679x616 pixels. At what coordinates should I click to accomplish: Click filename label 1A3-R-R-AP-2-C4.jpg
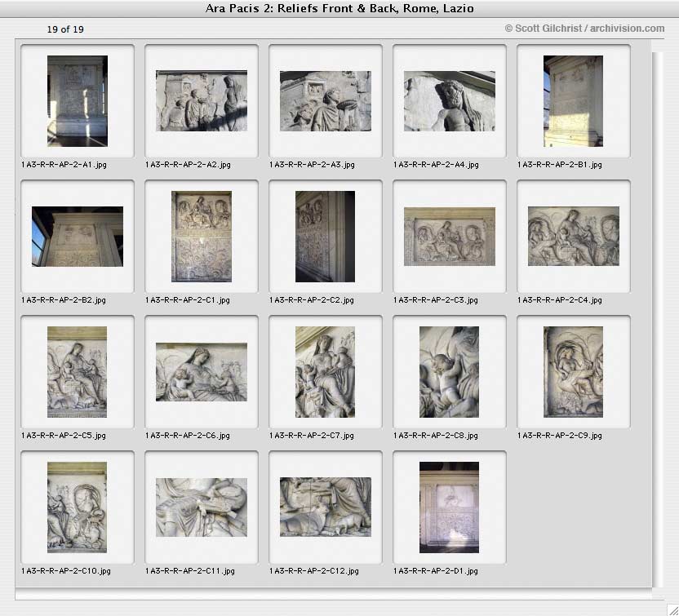[560, 300]
